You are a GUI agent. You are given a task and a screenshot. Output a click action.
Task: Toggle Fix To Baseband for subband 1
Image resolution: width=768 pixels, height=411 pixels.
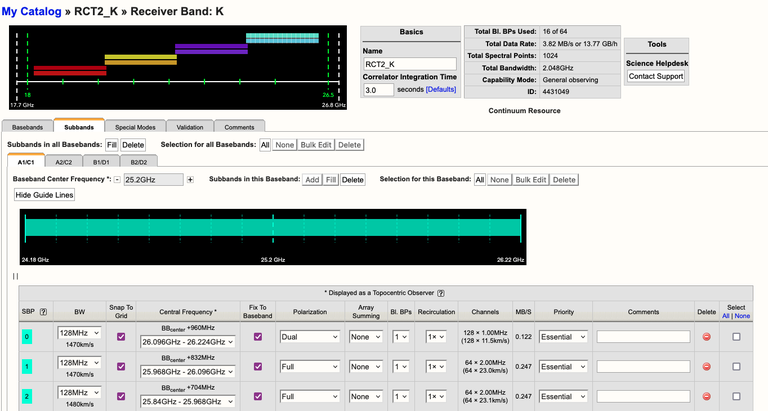pyautogui.click(x=258, y=367)
